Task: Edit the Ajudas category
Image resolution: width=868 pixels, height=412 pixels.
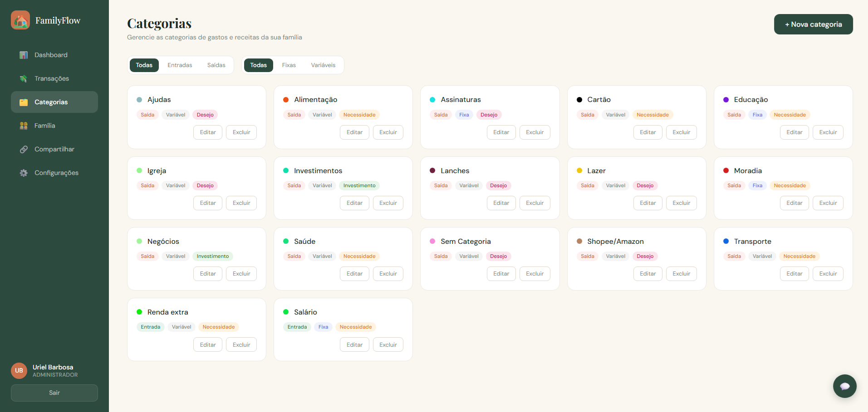Action: (208, 132)
